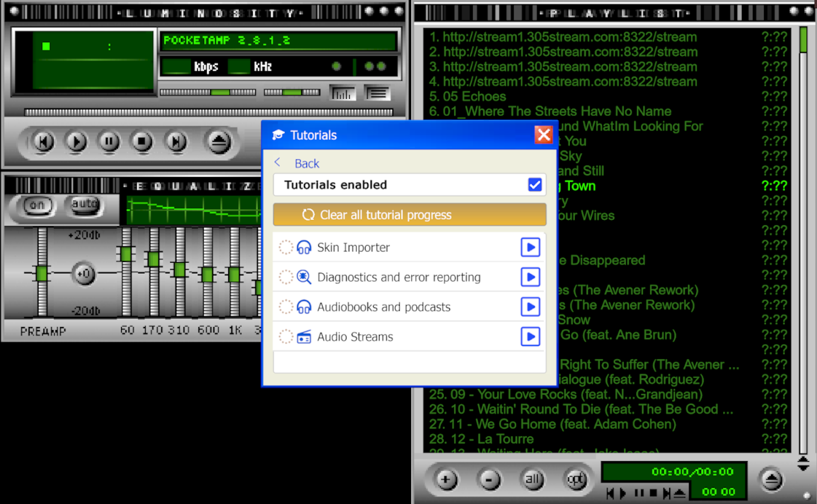Click the preamp slider handle

42,273
